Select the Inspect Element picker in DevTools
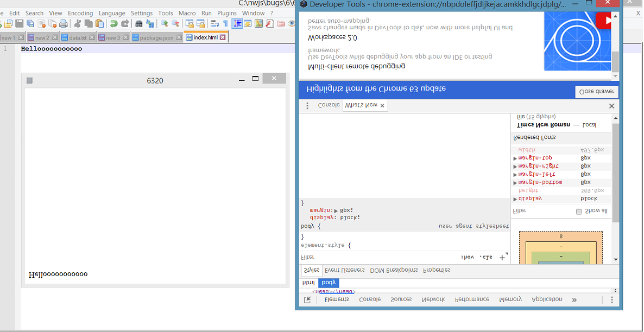This screenshot has height=332, width=644. click(x=308, y=299)
